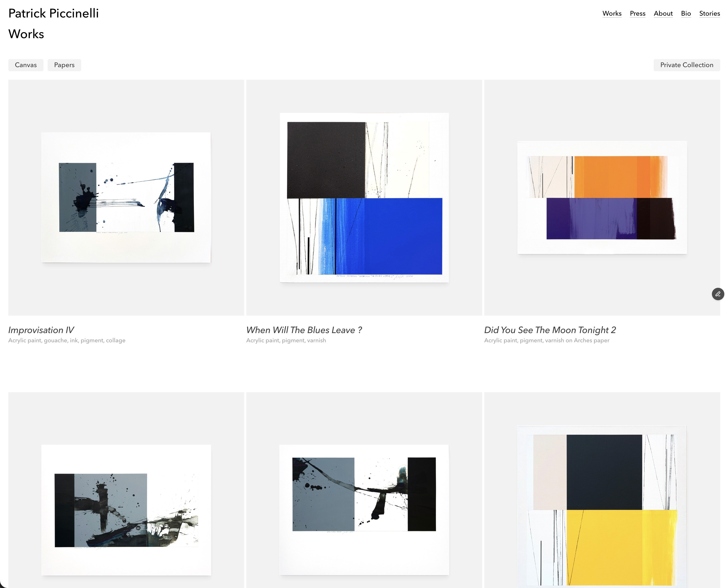Screen dimensions: 728x588
Task: Open the Bio page link
Action: (685, 14)
